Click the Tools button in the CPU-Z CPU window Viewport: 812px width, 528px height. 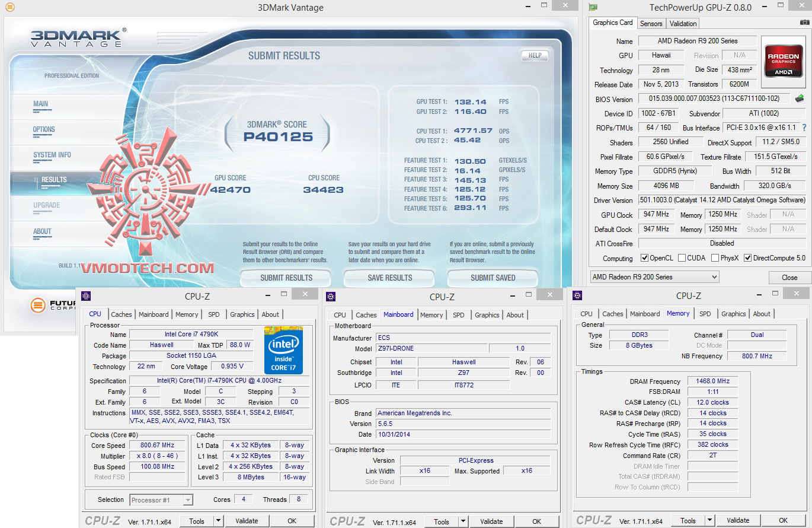197,521
